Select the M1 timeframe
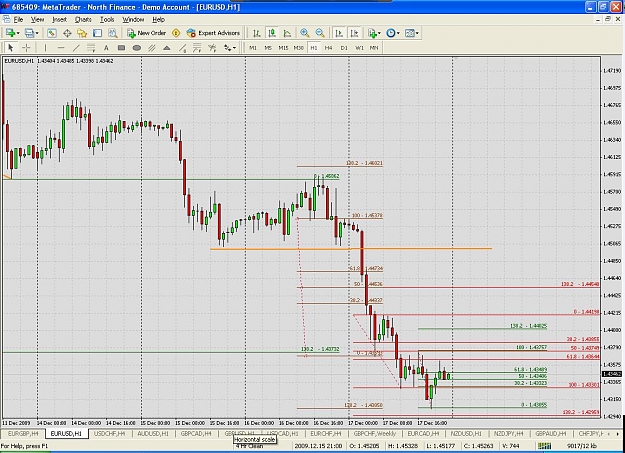The width and height of the screenshot is (625, 453). (x=253, y=48)
